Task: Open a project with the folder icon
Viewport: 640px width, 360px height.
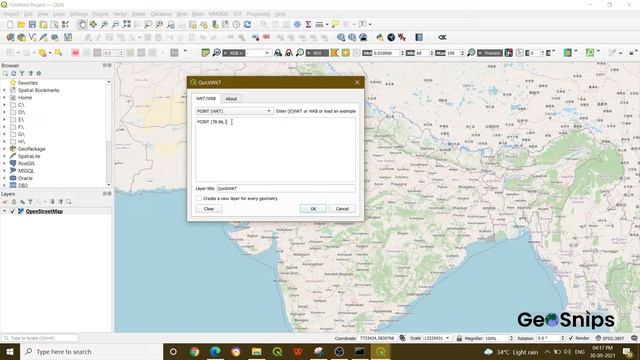Action: tap(21, 24)
